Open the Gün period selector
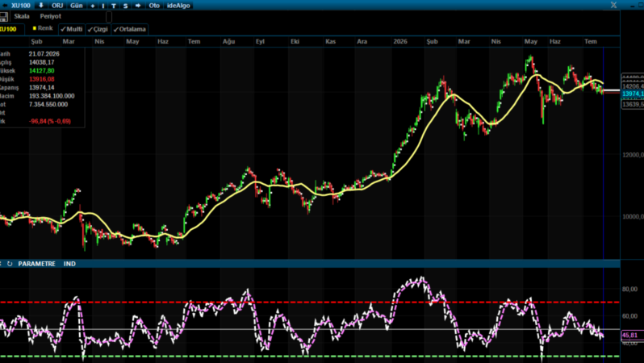This screenshot has width=644, height=363. (77, 6)
